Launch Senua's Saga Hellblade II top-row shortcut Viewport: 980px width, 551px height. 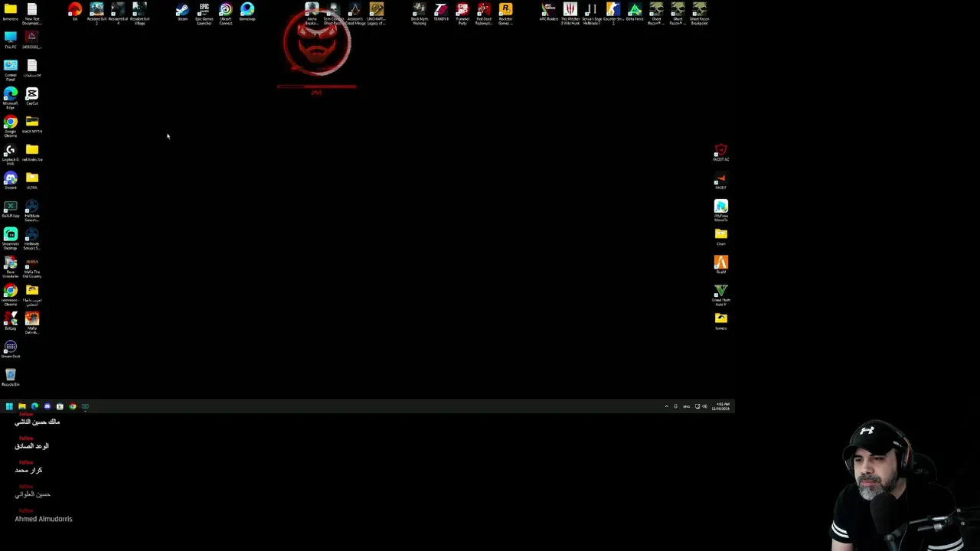(592, 13)
